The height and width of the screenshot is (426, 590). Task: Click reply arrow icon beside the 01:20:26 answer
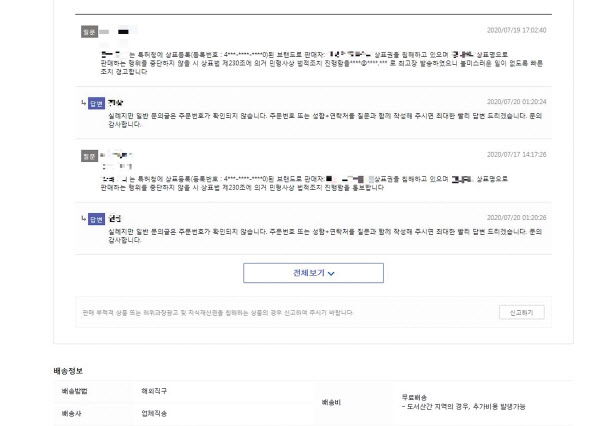84,218
